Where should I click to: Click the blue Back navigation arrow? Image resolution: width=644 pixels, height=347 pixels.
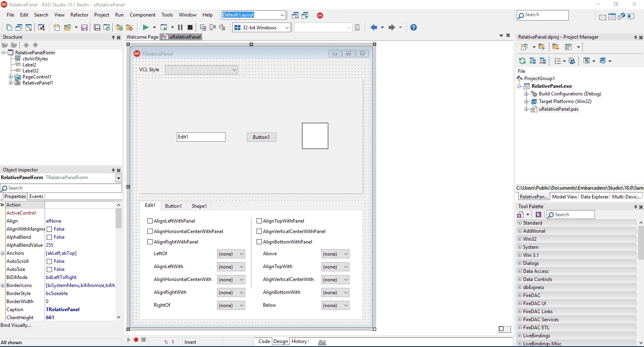coord(374,27)
